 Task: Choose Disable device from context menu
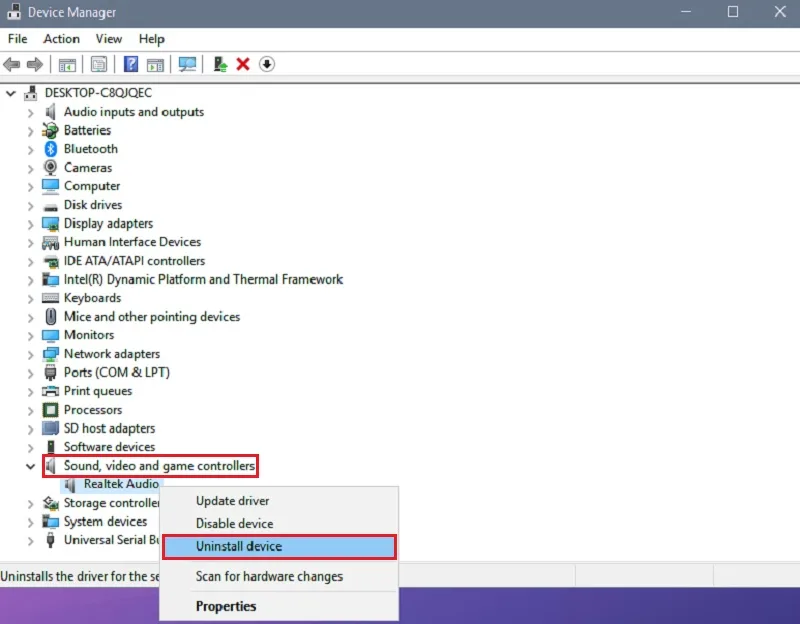[234, 524]
